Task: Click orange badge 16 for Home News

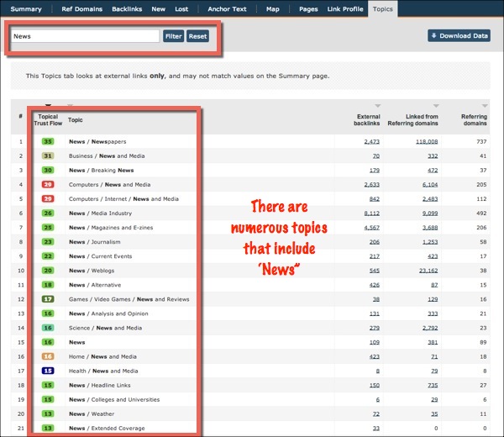Action: pos(48,356)
